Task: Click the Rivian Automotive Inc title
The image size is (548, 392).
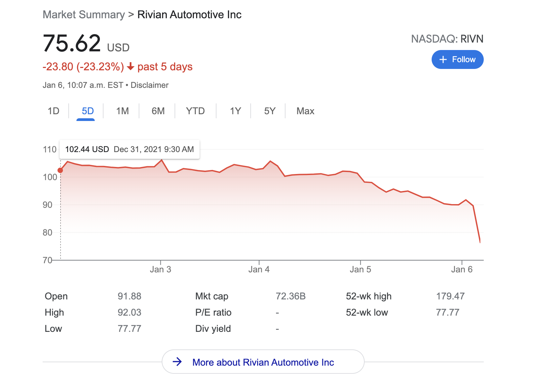Action: tap(189, 15)
